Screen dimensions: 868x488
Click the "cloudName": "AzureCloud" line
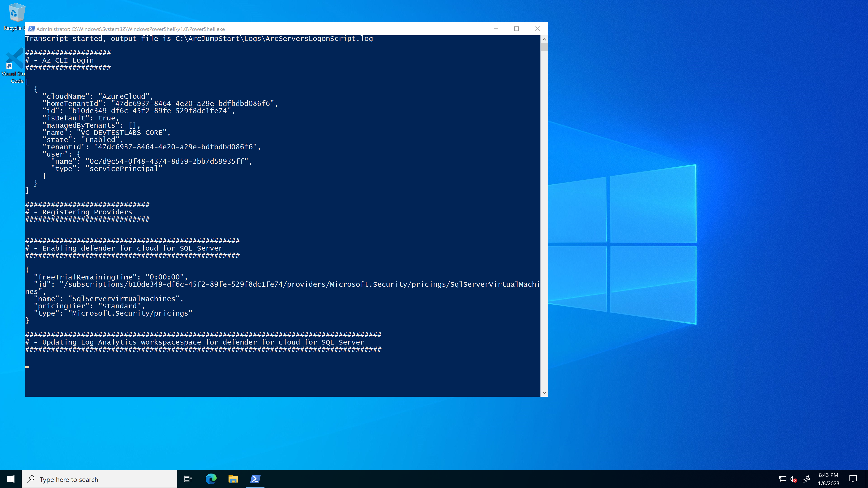(x=98, y=96)
